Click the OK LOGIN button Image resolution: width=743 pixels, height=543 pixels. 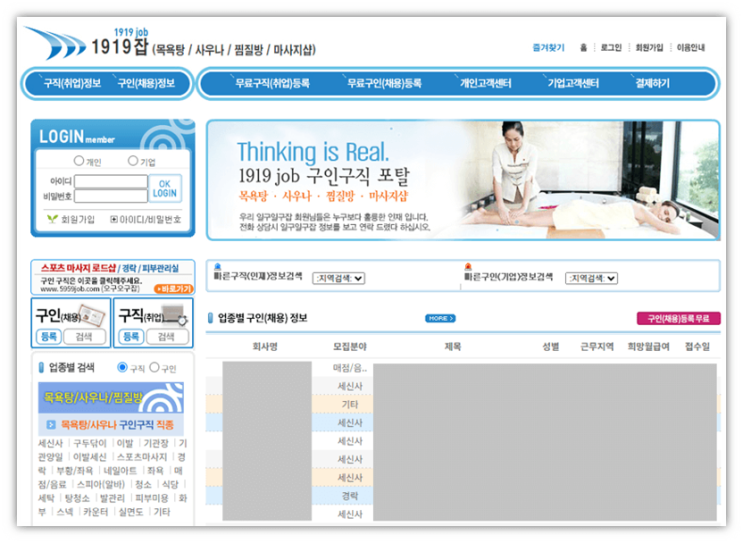(x=164, y=189)
